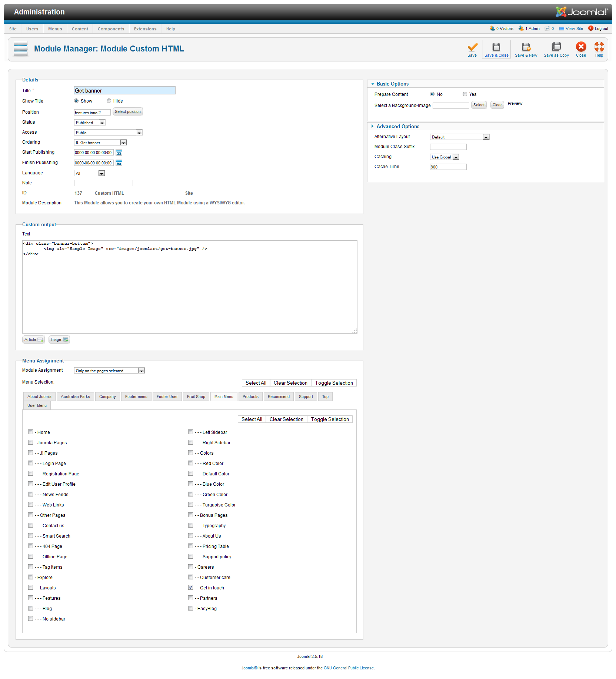
Task: Click the Log out red icon
Action: tap(591, 28)
